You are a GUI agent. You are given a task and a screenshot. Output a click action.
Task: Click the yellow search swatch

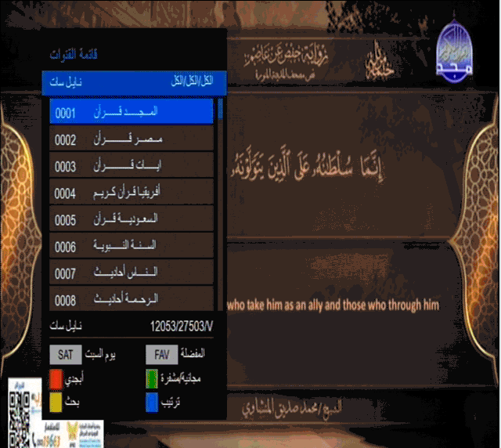pos(56,403)
